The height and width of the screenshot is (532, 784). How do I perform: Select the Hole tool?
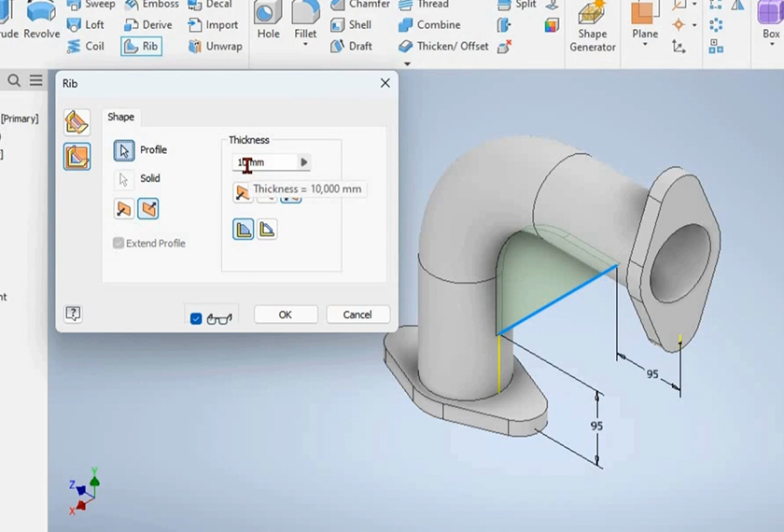coord(268,22)
